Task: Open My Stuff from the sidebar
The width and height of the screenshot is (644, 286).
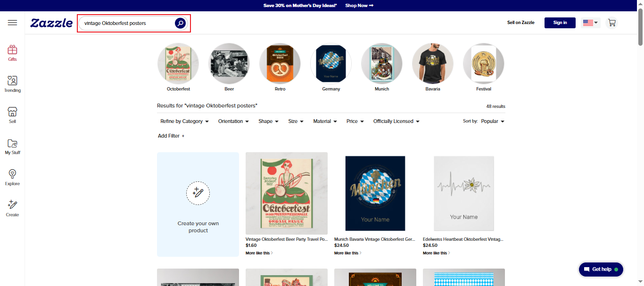Action: click(12, 147)
